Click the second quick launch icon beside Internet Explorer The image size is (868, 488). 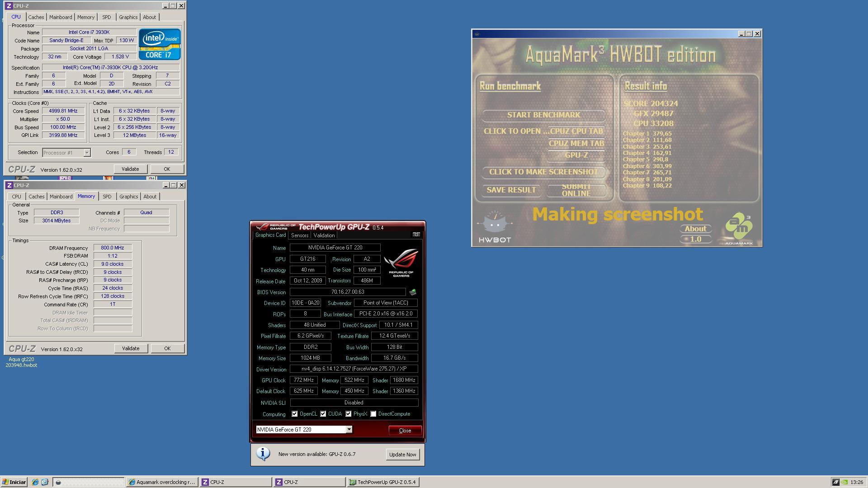(x=45, y=482)
